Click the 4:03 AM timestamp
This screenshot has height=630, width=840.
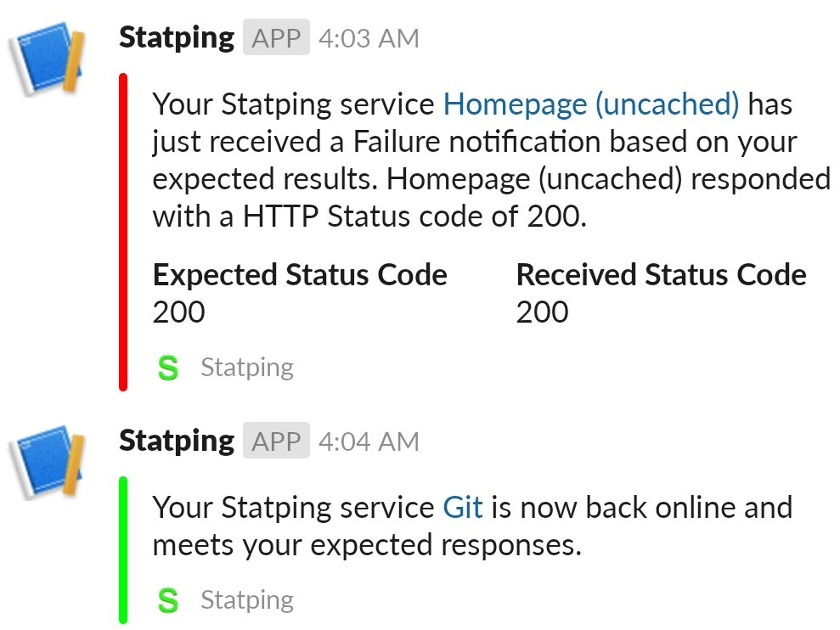369,37
